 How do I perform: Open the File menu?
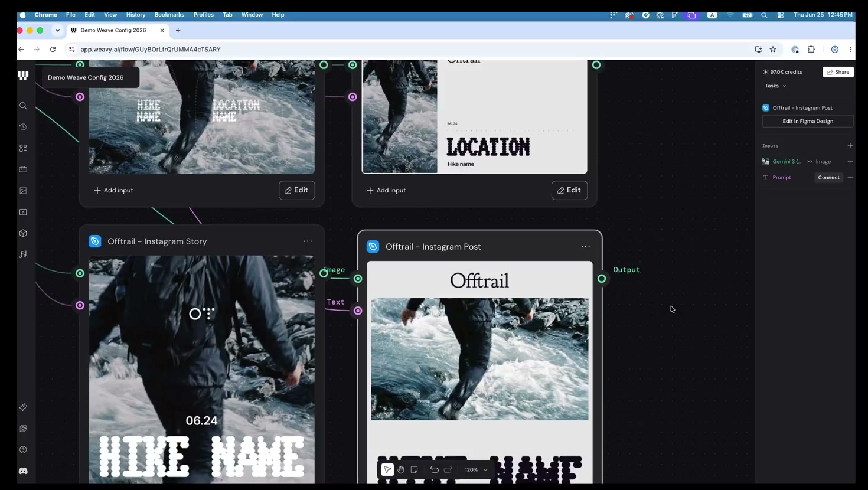coord(70,15)
